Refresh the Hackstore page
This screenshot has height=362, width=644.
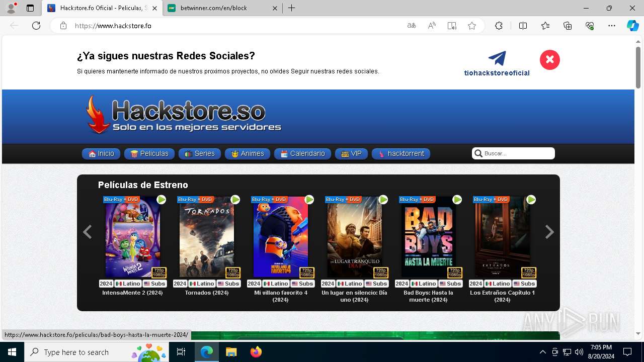click(x=36, y=26)
